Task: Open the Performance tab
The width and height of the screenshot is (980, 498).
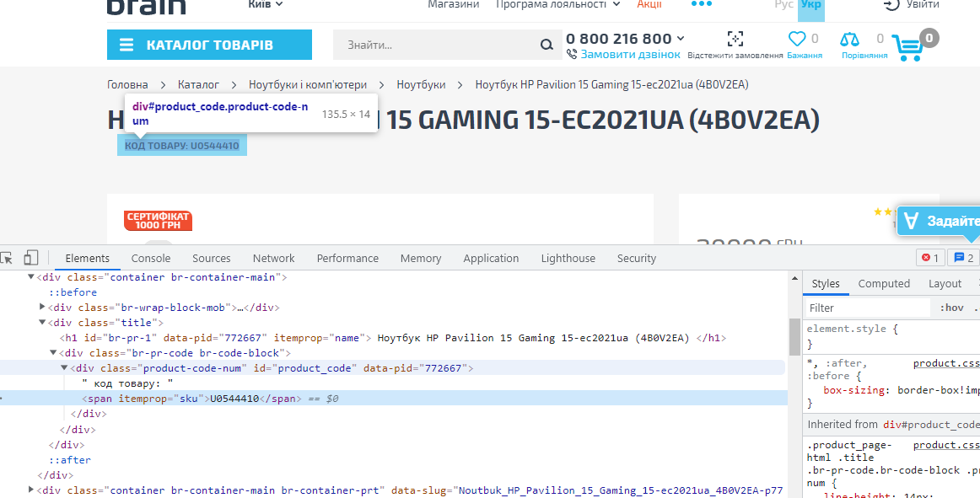Action: click(x=347, y=258)
